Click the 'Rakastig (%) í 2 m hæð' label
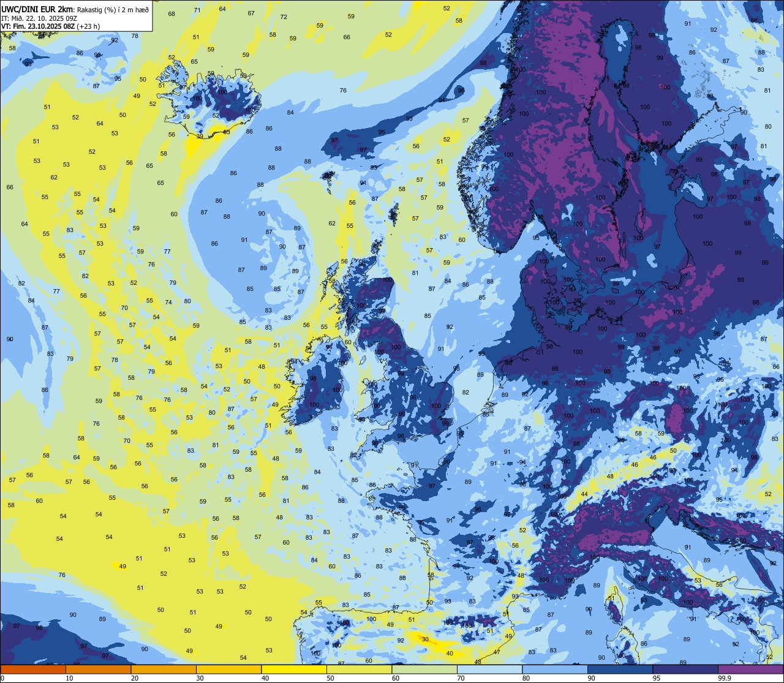784x683 pixels. point(113,10)
